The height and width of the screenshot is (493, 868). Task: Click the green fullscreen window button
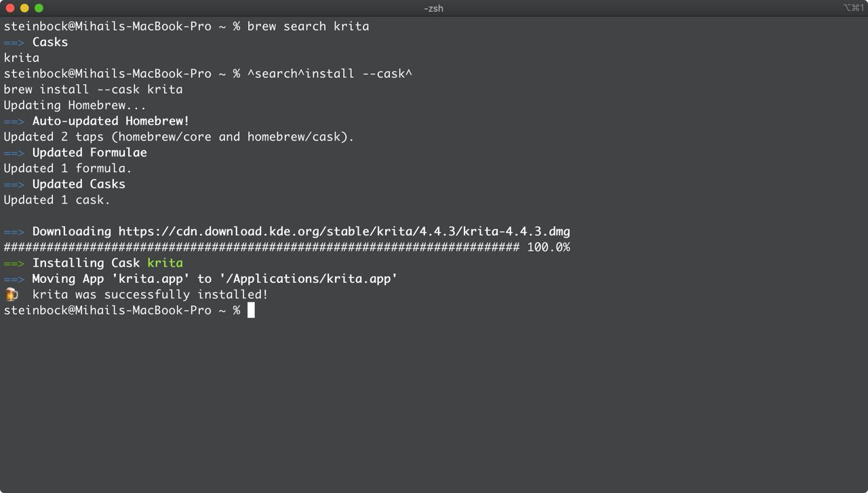pos(39,8)
